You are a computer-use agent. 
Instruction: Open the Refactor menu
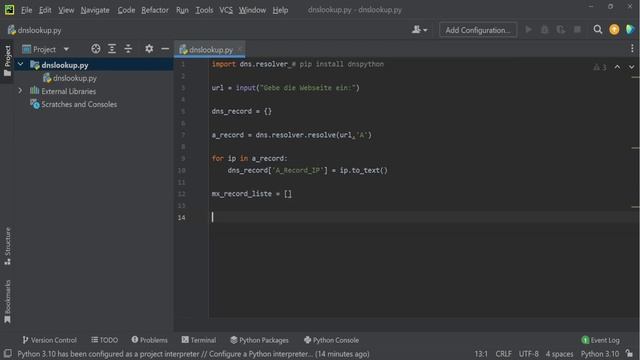155,10
